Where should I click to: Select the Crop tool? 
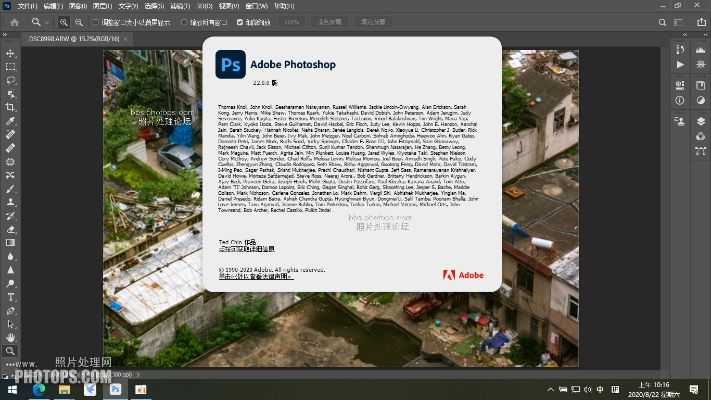pos(11,106)
